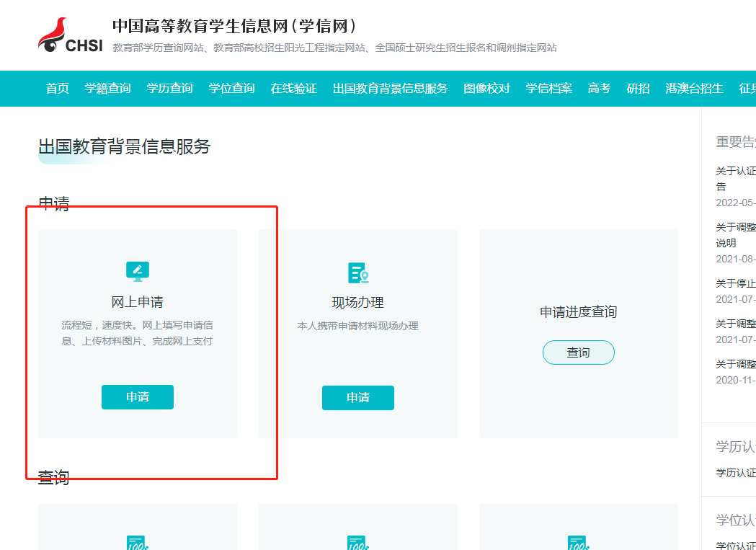Open 出国教育背景信息服务 from the navigation bar
This screenshot has width=756, height=550.
coord(390,88)
